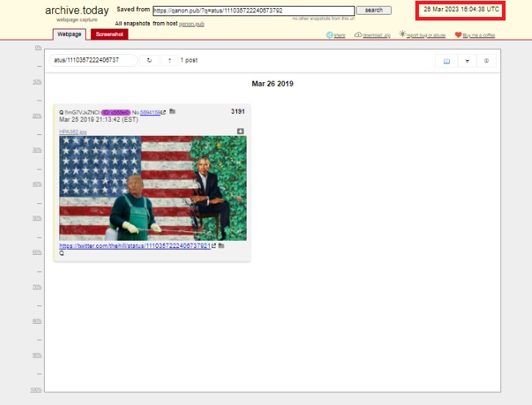
Task: Click the download .zip cloud icon
Action: coord(358,34)
